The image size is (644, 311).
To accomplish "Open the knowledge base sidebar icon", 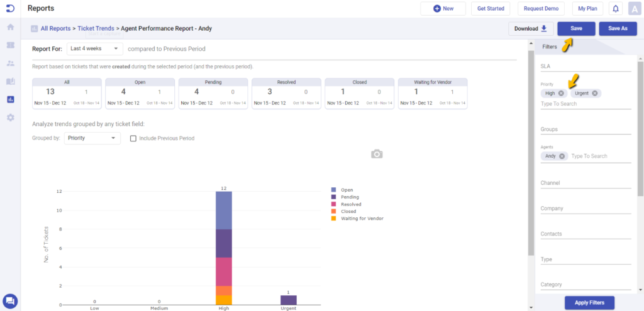I will 10,82.
